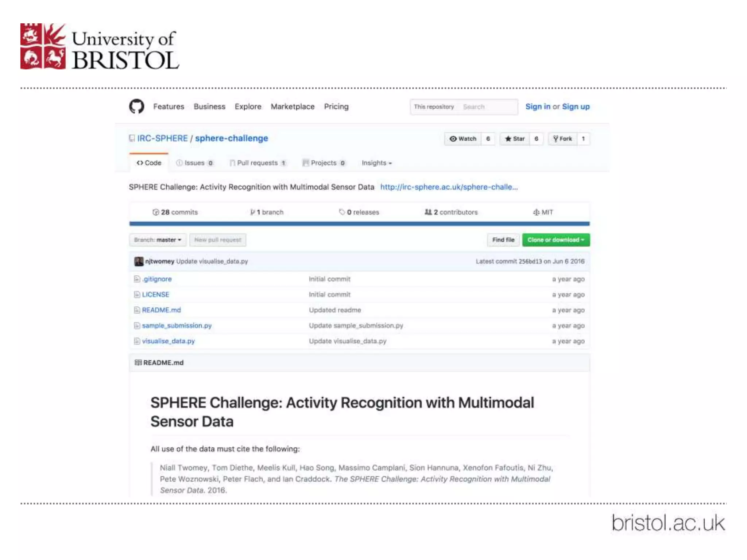Viewport: 747px width, 560px height.
Task: Switch to the Pull requests tab
Action: click(x=258, y=163)
